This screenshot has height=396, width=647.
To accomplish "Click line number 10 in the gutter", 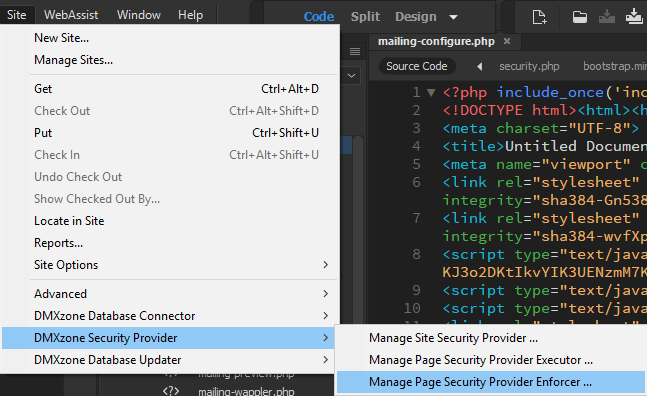I will [412, 308].
